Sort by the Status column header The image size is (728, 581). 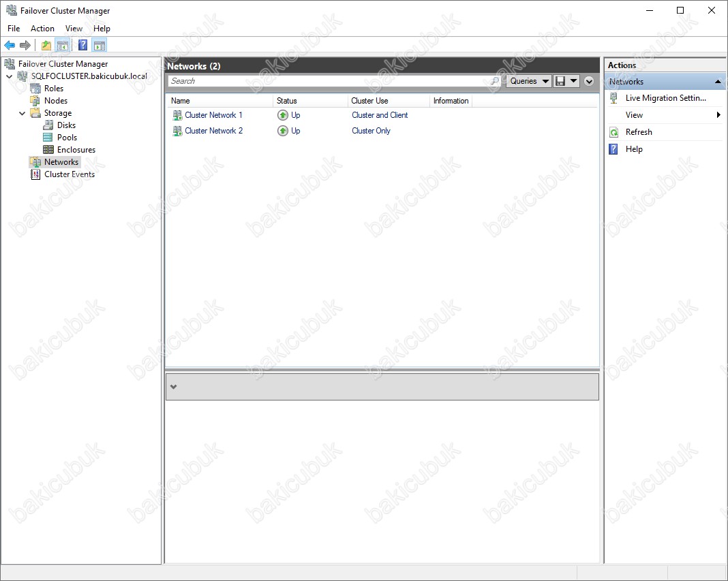click(310, 101)
